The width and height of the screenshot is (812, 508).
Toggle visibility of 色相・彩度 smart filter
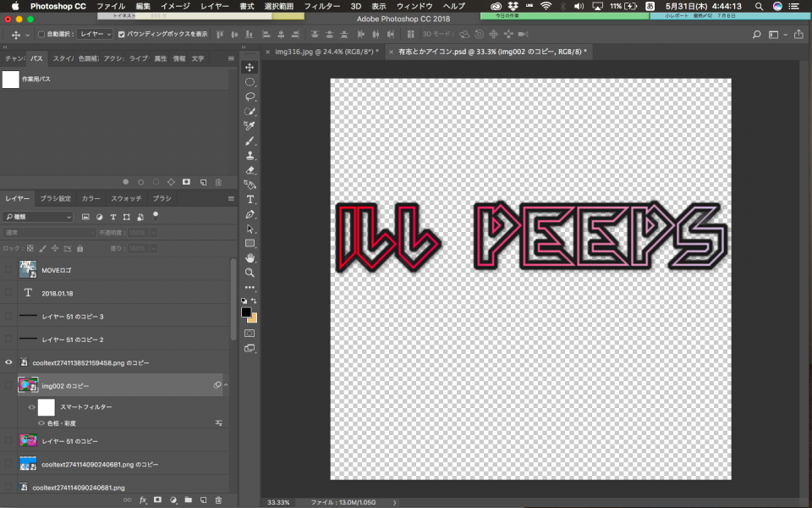click(x=41, y=422)
